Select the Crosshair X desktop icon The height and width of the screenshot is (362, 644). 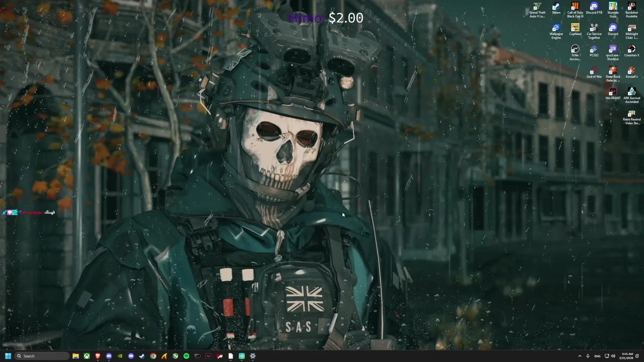[631, 51]
